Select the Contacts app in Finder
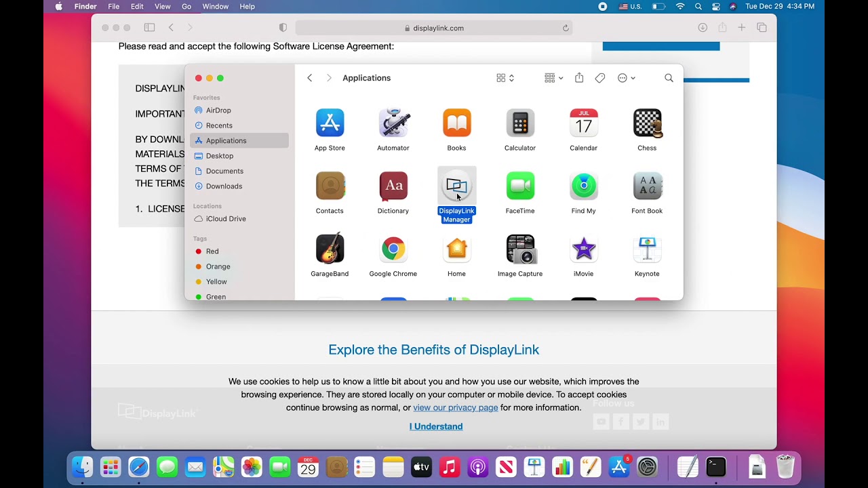 click(x=330, y=186)
